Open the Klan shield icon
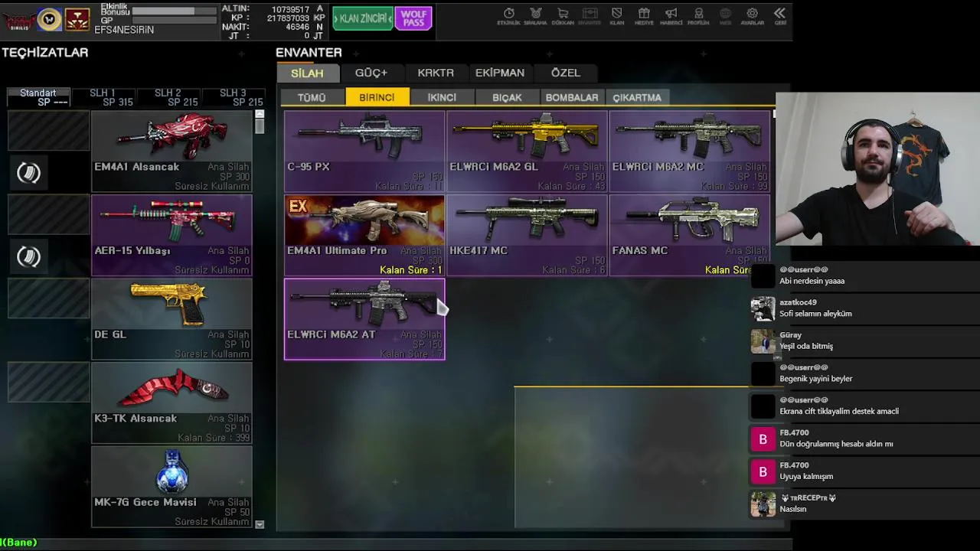The image size is (980, 551). click(616, 15)
